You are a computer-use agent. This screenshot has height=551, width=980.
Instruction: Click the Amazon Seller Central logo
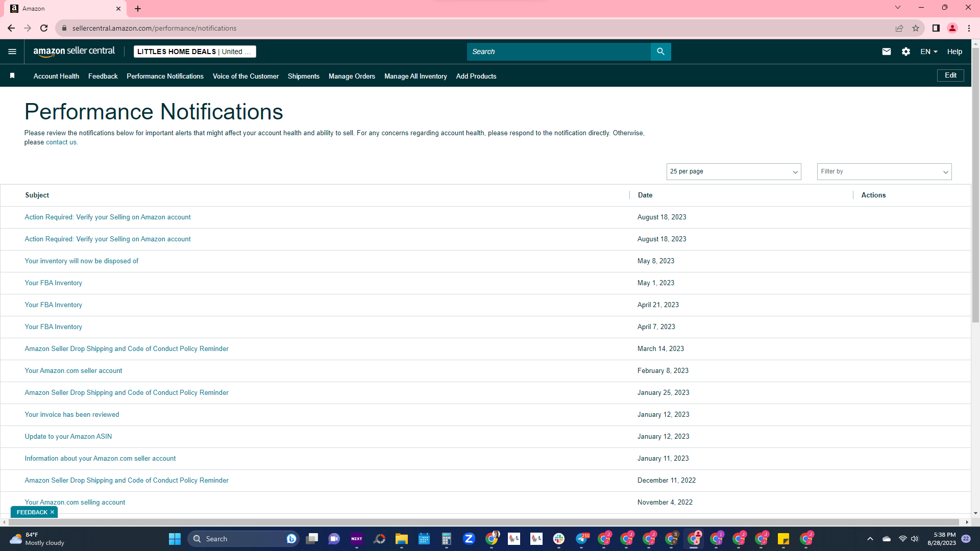74,52
